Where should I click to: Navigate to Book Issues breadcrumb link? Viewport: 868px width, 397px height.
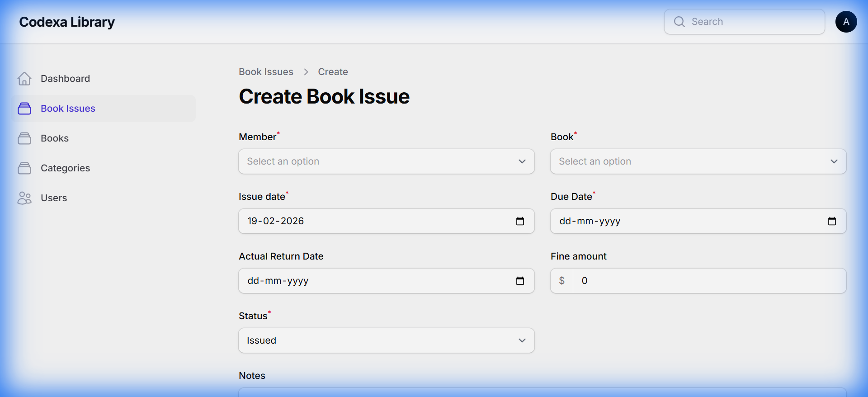point(266,72)
